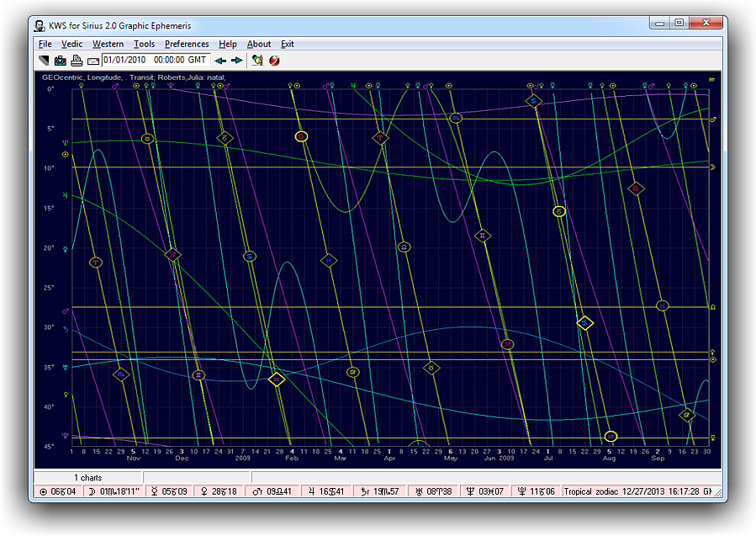Image resolution: width=756 pixels, height=536 pixels.
Task: Click the camera snapshot toolbar icon
Action: pyautogui.click(x=61, y=61)
